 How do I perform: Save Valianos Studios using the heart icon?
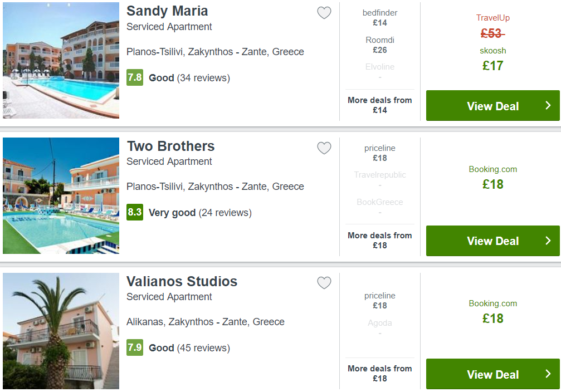(324, 283)
